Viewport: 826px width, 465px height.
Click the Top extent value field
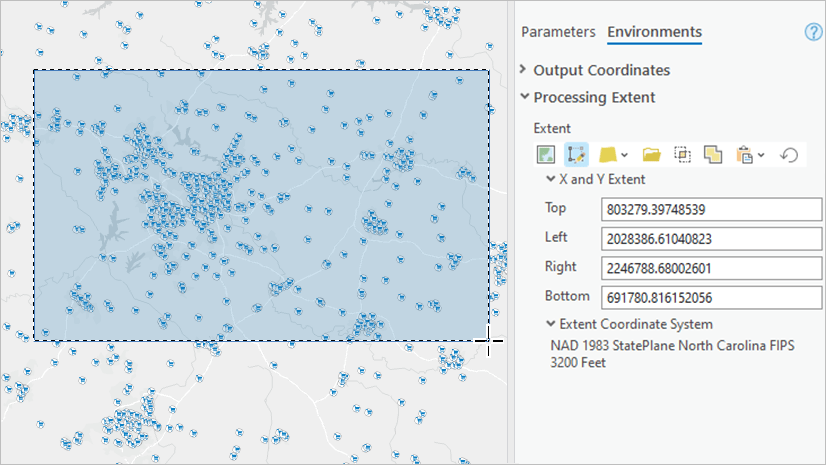(x=711, y=210)
